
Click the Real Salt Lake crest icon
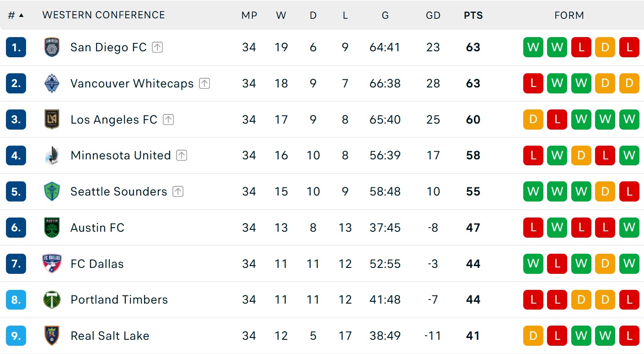tap(52, 336)
